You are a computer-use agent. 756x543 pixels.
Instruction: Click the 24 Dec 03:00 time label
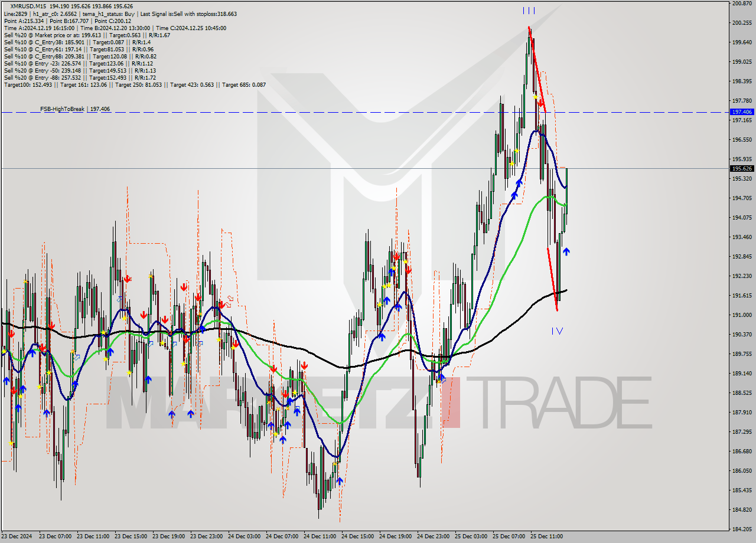pos(244,537)
